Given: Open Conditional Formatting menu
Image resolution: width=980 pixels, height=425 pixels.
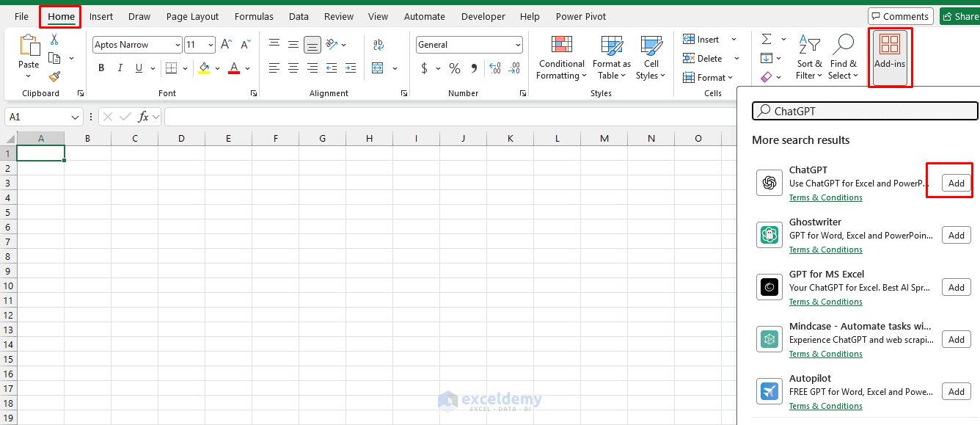Looking at the screenshot, I should tap(562, 58).
